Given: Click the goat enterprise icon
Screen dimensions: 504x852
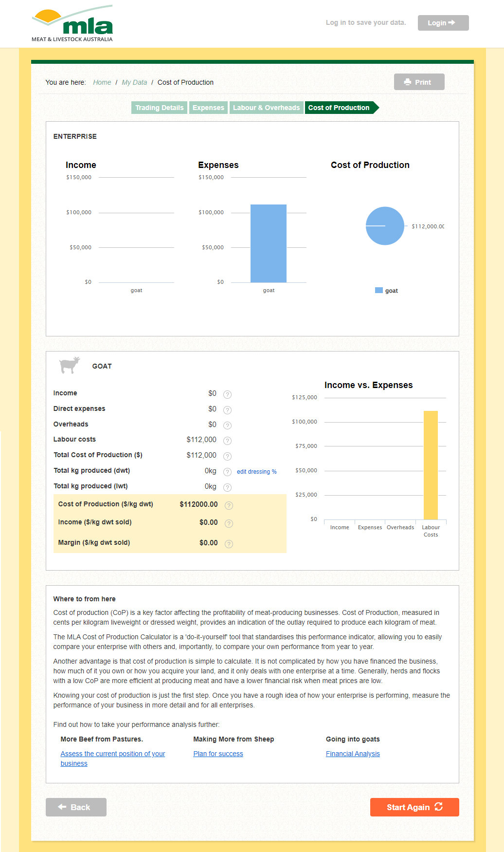Looking at the screenshot, I should (69, 365).
